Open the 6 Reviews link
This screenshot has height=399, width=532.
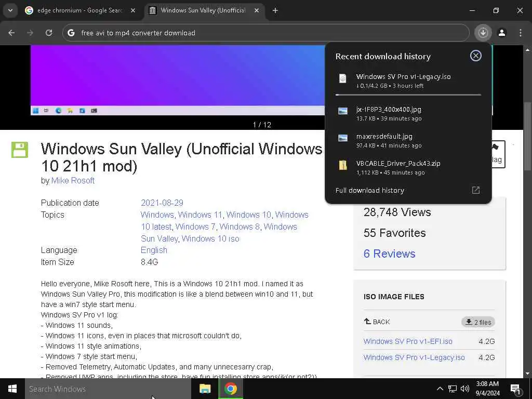(x=389, y=254)
